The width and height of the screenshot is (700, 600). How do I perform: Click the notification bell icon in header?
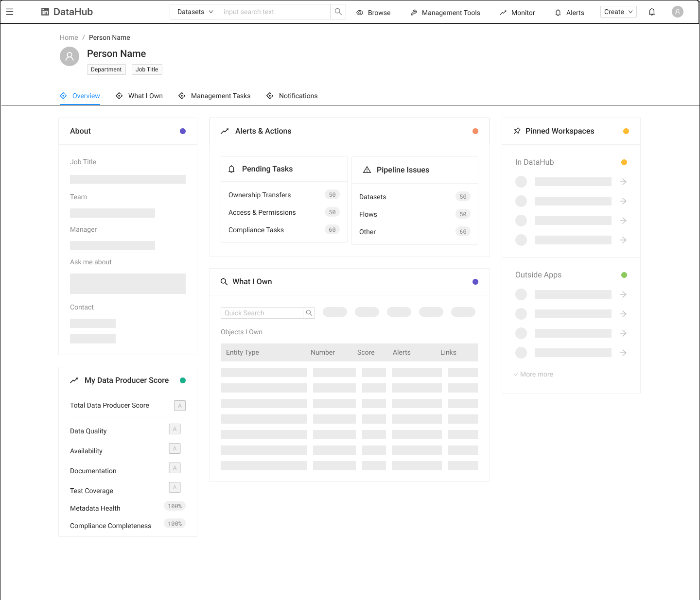tap(652, 12)
